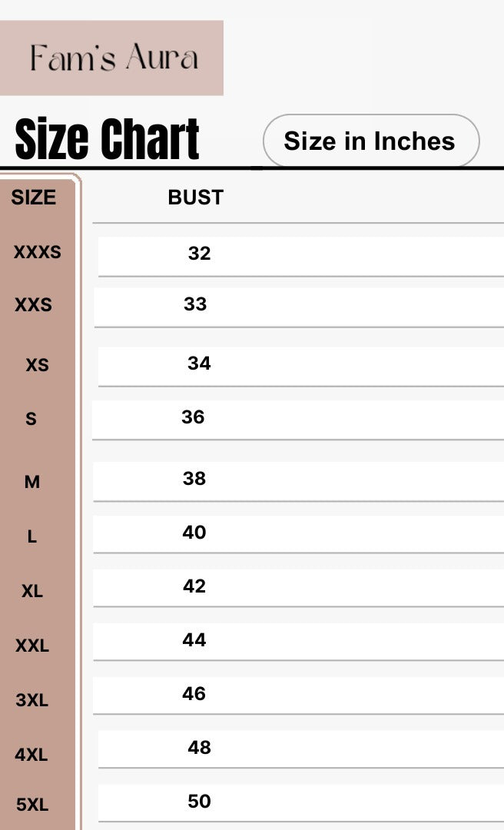The width and height of the screenshot is (504, 830).
Task: Select the XXL size label
Action: (x=32, y=646)
